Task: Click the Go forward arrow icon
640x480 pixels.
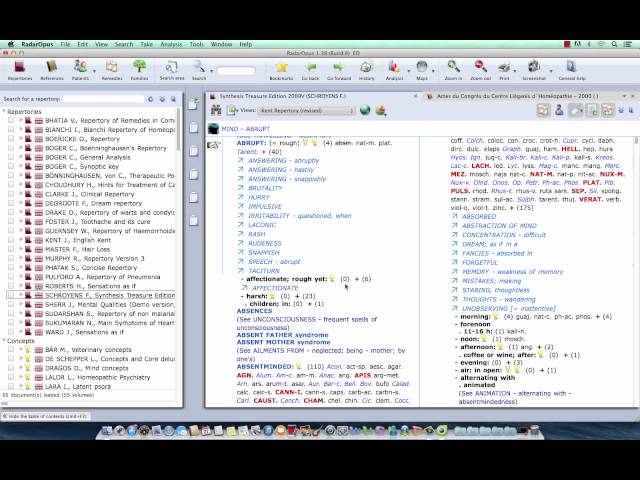Action: coord(339,67)
